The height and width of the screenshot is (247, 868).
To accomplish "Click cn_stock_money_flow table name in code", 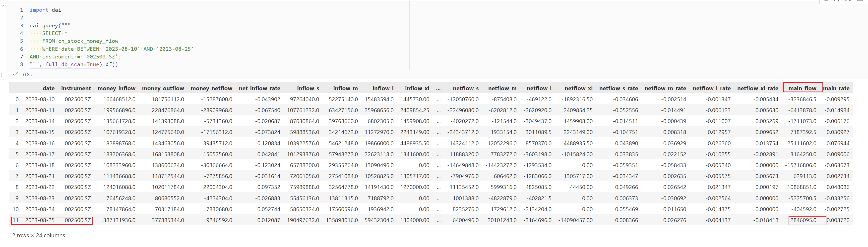I will point(88,41).
